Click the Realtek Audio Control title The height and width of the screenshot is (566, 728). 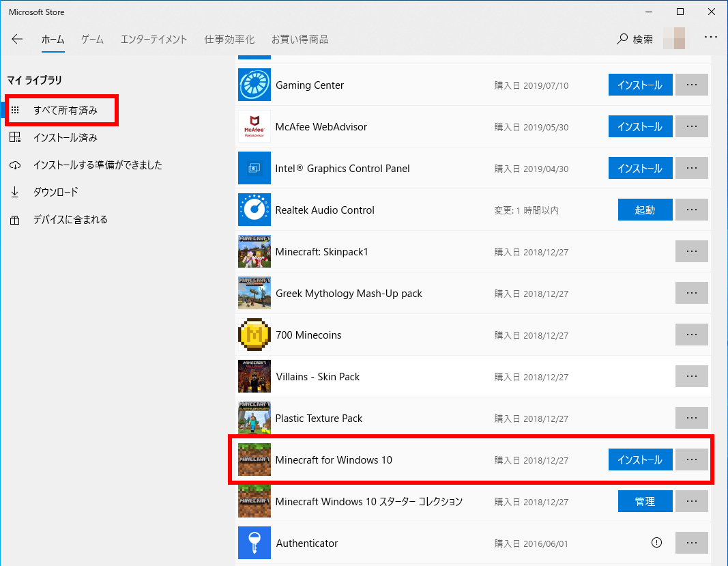[325, 210]
